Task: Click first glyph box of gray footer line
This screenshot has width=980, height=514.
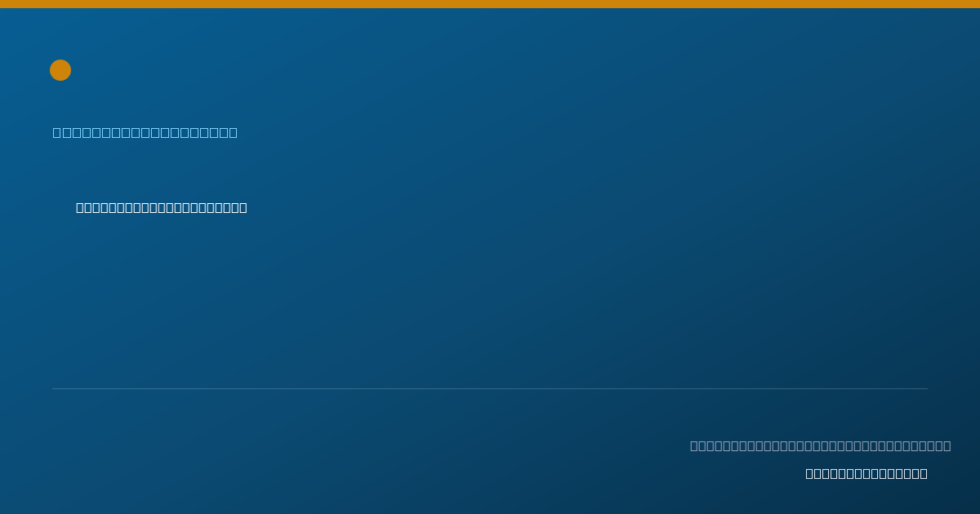Action: (x=694, y=445)
